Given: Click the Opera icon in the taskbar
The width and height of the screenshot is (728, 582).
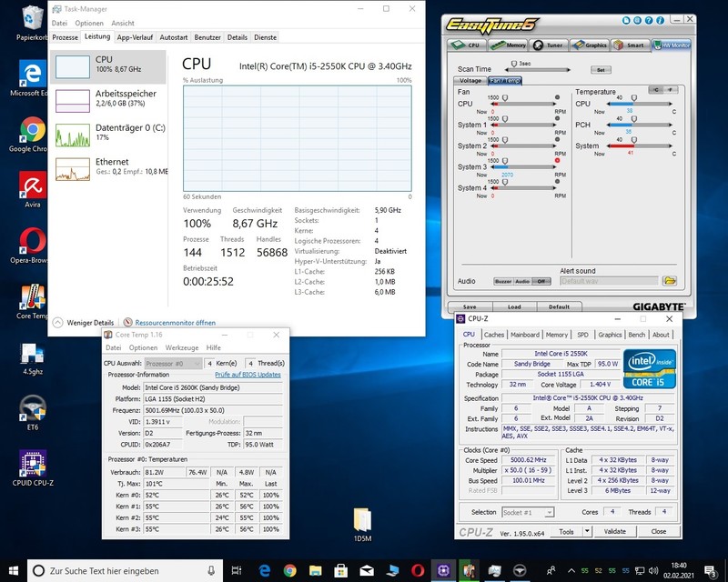Looking at the screenshot, I should (418, 570).
